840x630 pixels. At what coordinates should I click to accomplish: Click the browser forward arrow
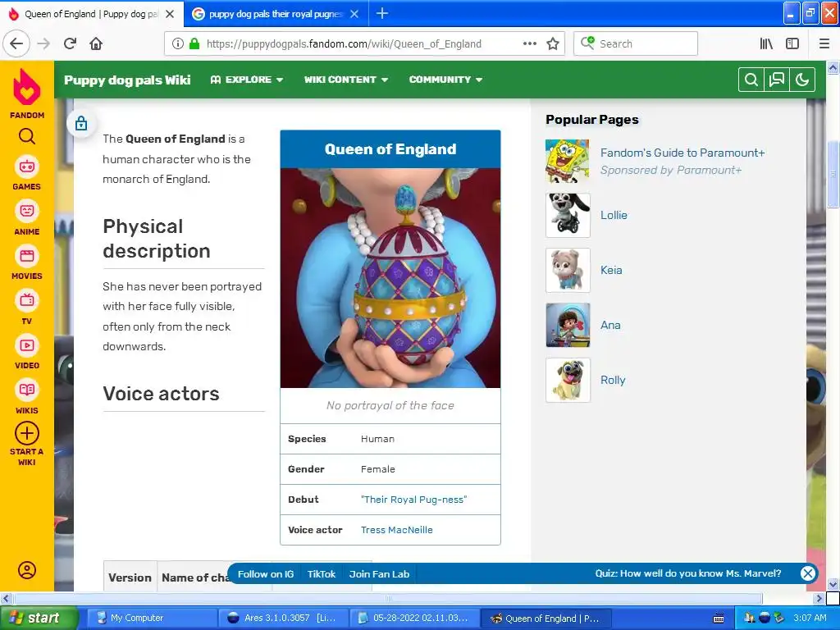(x=44, y=44)
